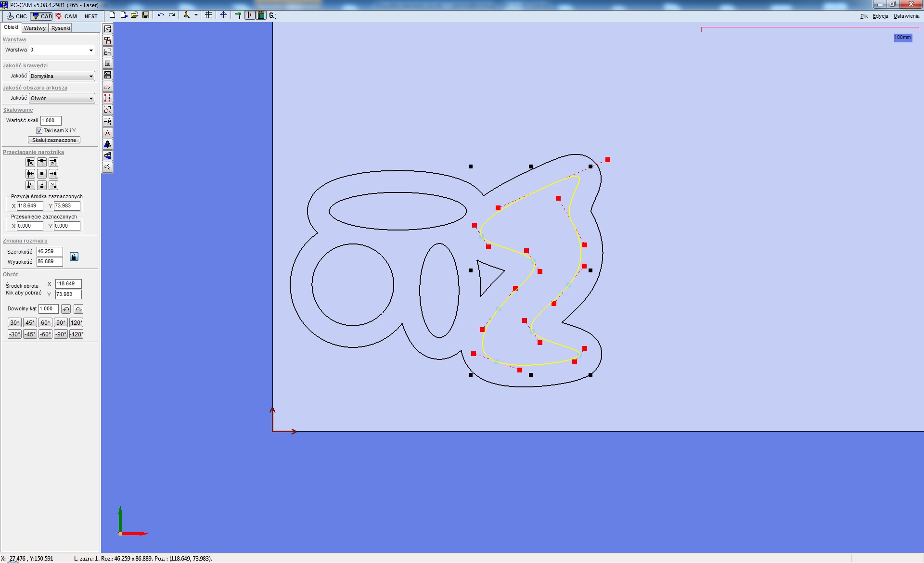Select the corner rounding offset tool
This screenshot has height=563, width=924.
tap(108, 121)
